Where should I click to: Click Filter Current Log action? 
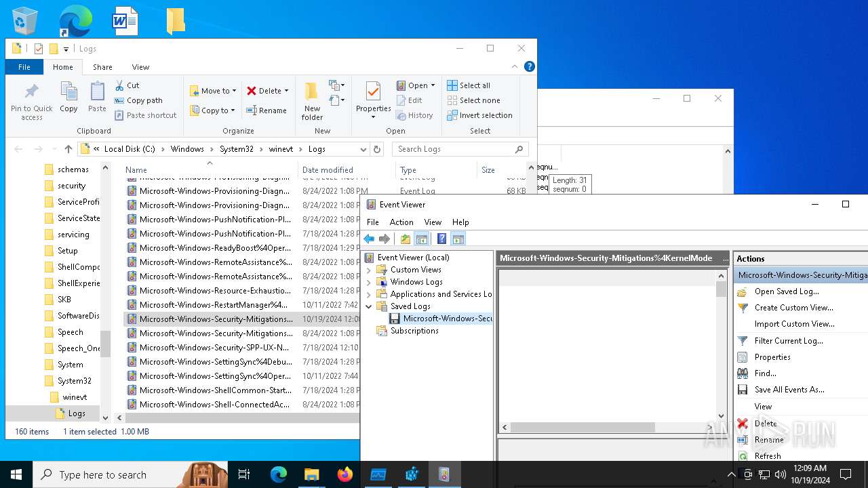click(x=789, y=341)
